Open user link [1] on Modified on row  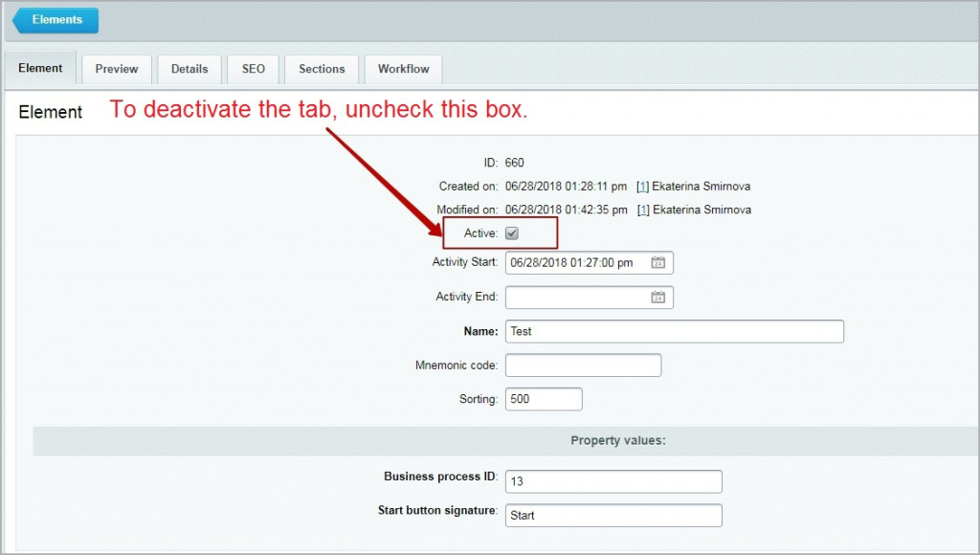pyautogui.click(x=643, y=210)
